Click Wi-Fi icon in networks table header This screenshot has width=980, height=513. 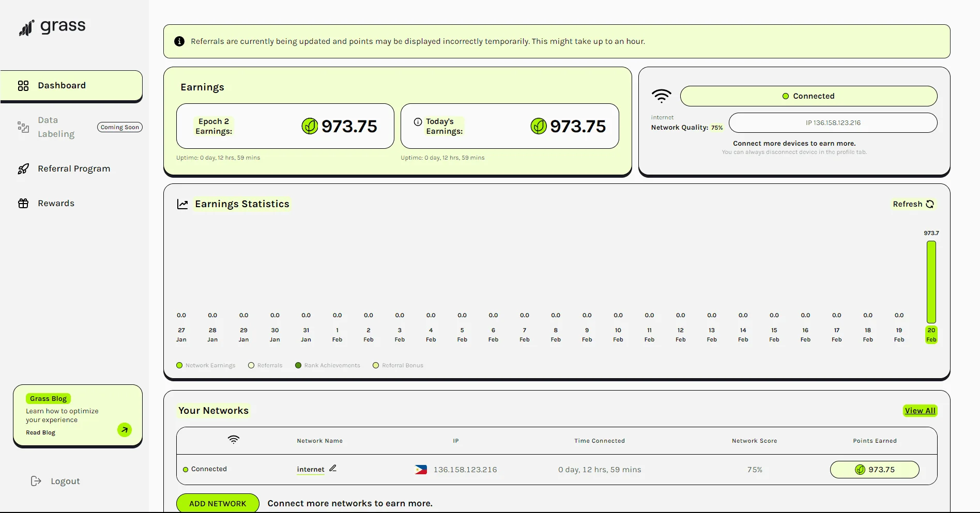234,440
